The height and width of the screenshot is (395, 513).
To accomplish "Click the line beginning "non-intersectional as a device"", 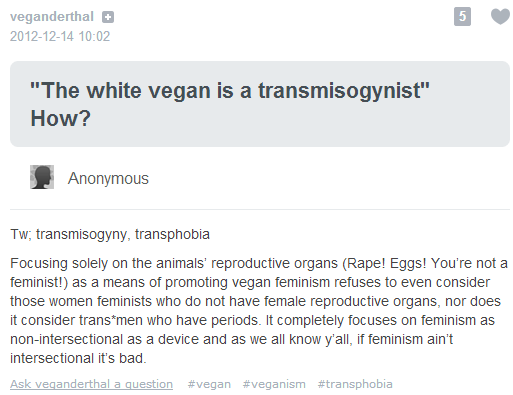I will coord(231,339).
